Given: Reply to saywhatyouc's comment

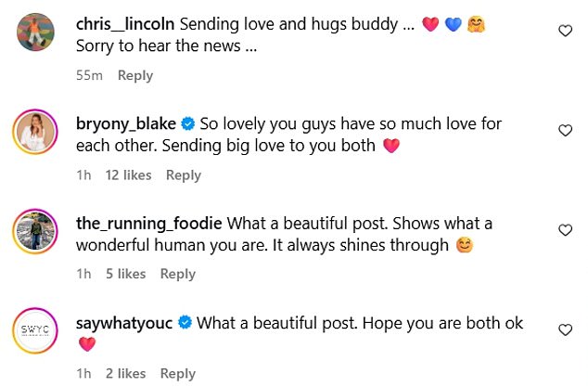Looking at the screenshot, I should click(x=178, y=373).
